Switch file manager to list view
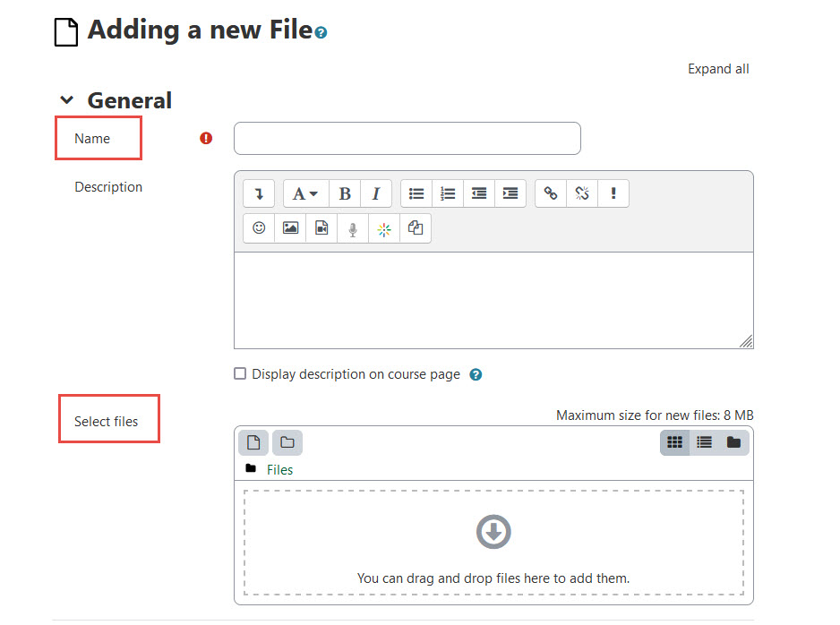 click(x=704, y=441)
